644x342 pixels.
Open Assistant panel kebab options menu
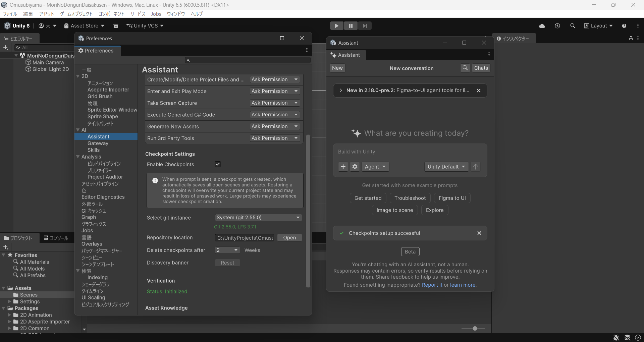pos(489,55)
